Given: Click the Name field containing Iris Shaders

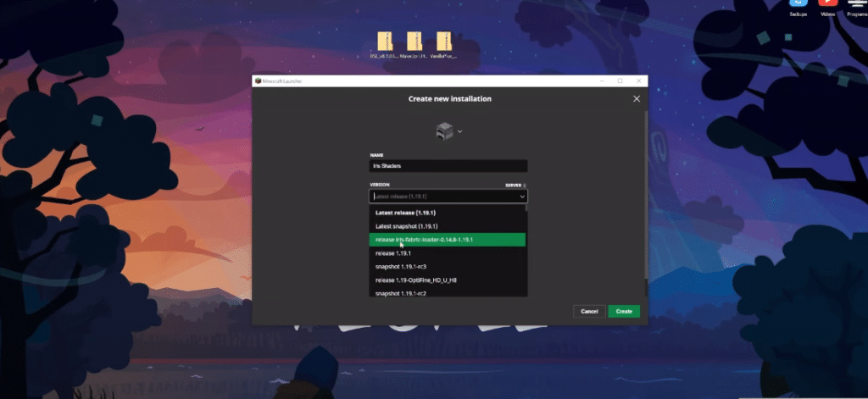Looking at the screenshot, I should (448, 166).
